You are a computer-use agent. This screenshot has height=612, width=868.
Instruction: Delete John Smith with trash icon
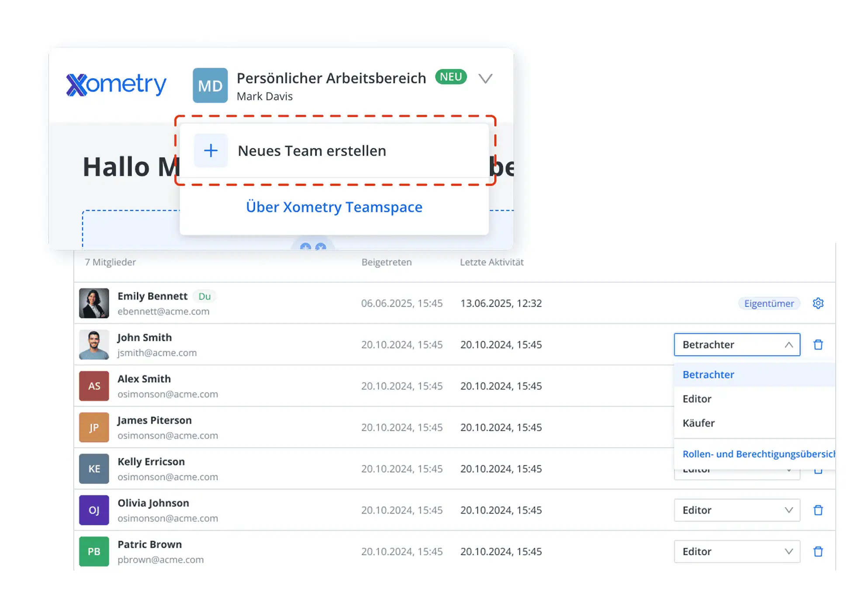[818, 345]
